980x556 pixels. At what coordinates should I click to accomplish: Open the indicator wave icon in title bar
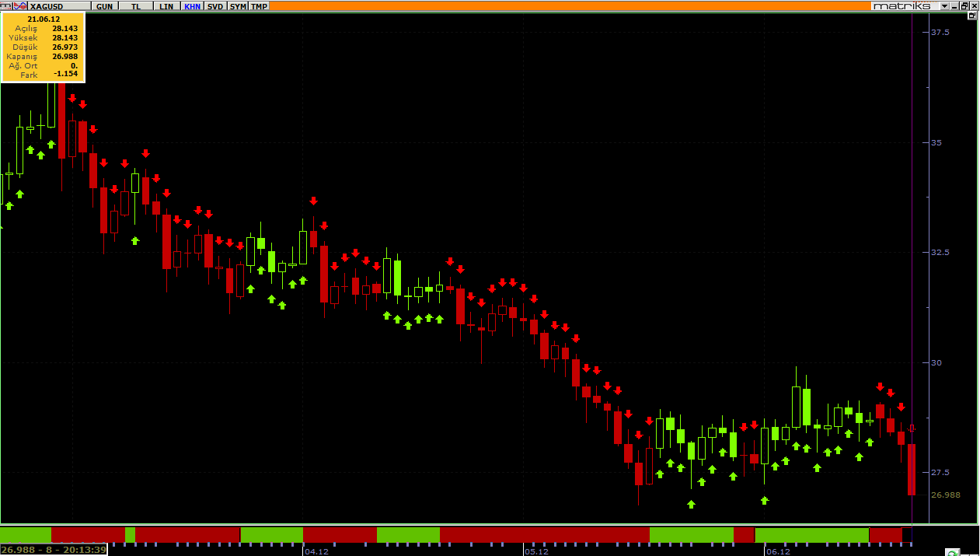[20, 6]
